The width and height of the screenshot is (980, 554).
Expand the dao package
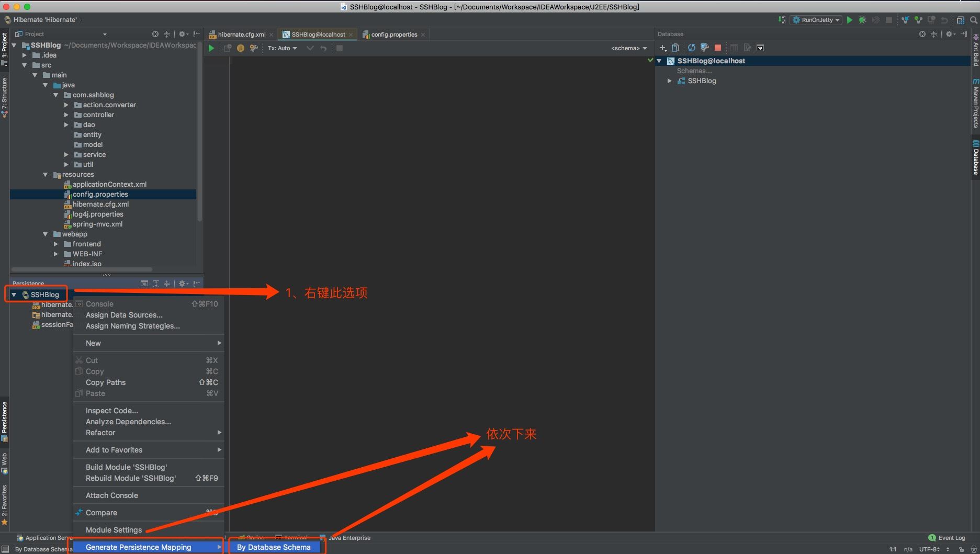(x=66, y=125)
